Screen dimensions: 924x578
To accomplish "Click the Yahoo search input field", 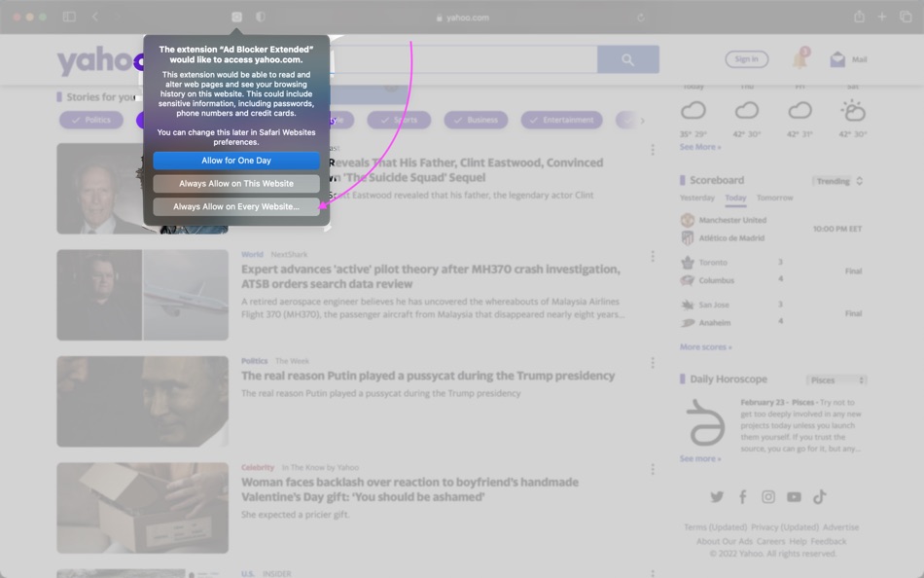I will pyautogui.click(x=466, y=59).
